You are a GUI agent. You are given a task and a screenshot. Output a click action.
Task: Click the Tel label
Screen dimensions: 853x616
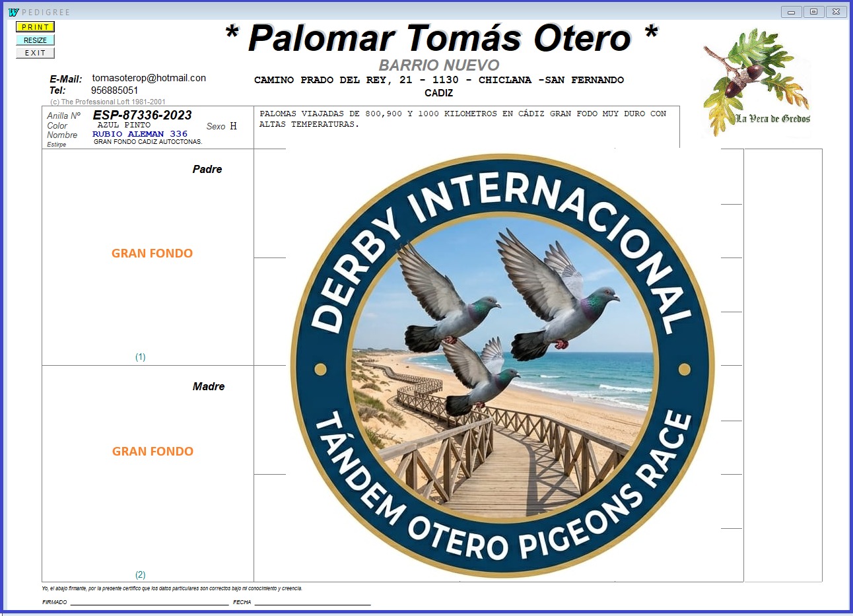(x=57, y=90)
